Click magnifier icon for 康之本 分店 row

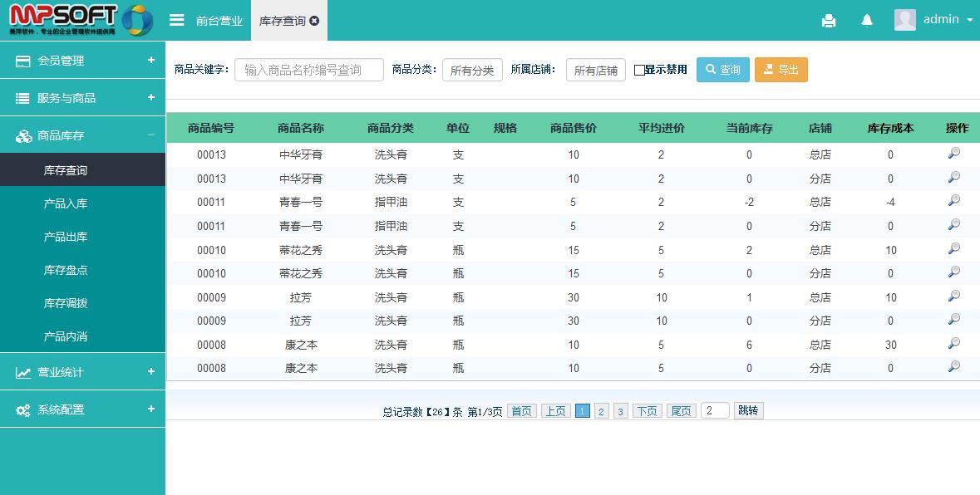pos(954,367)
